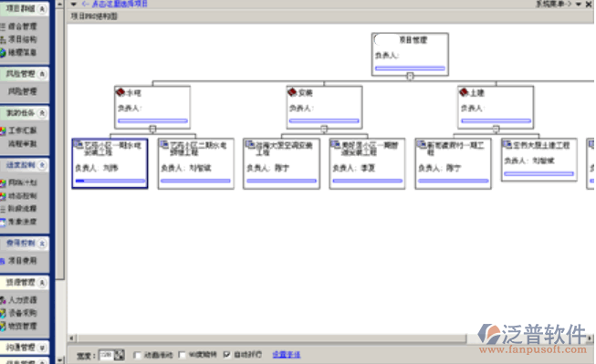
Task: Uncheck the 自动折叠 checkbox
Action: (227, 355)
